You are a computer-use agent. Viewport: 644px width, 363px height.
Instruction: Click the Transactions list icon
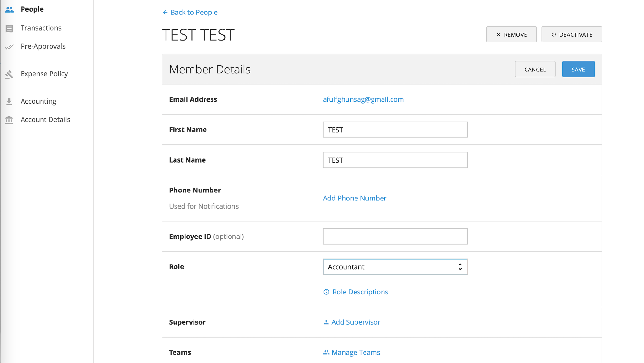click(9, 28)
